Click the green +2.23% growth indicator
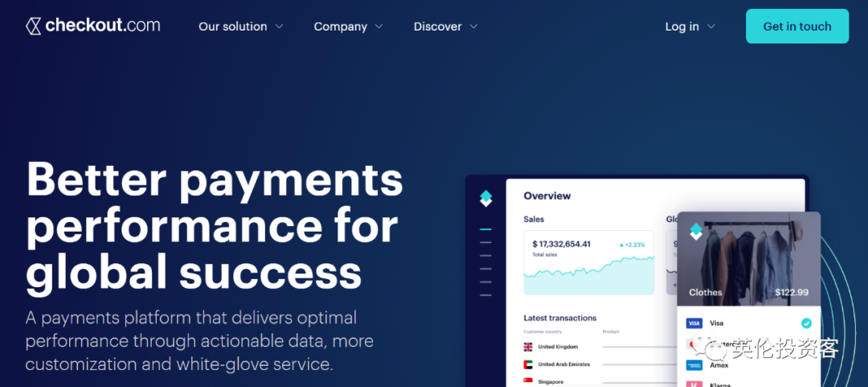 coord(633,244)
